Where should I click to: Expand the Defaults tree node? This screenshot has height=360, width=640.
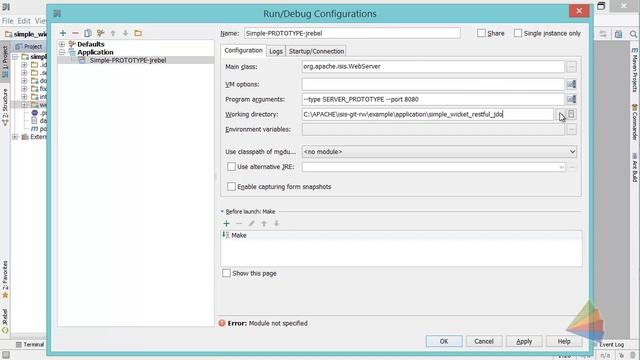point(62,44)
